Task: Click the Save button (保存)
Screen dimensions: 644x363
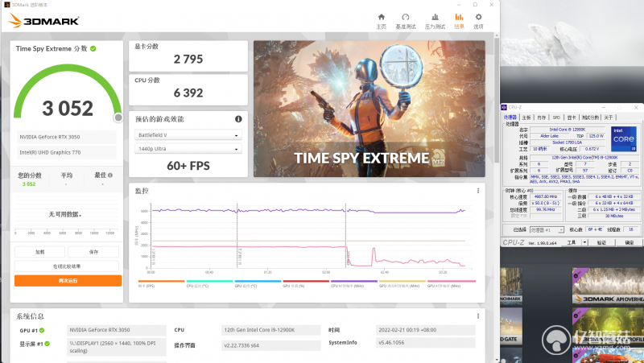Action: [x=93, y=252]
